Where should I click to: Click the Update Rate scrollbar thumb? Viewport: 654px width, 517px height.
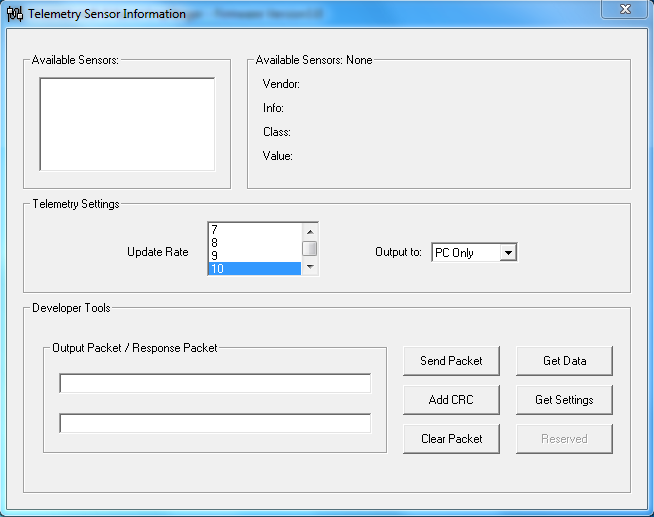(310, 249)
